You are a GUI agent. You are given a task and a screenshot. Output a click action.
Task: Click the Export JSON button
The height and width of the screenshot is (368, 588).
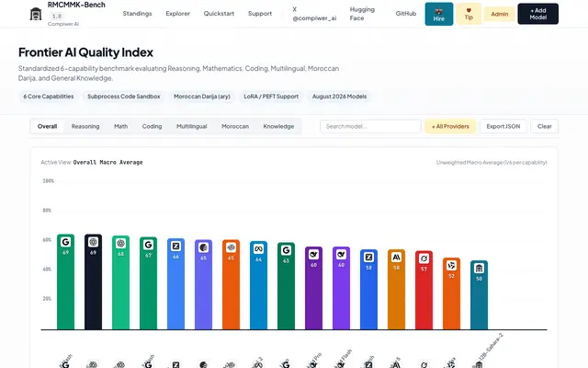click(503, 127)
